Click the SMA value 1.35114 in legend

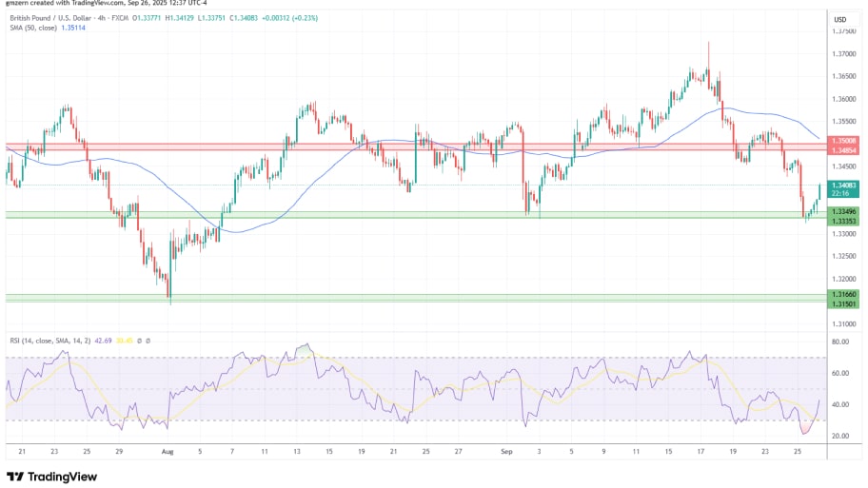tap(73, 28)
